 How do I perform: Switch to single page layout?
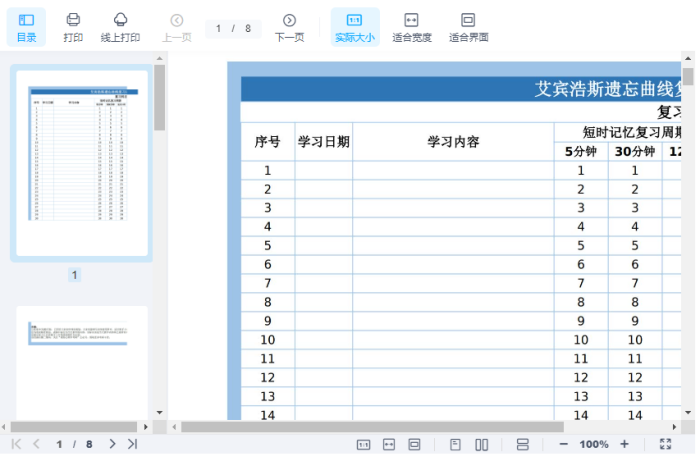point(455,445)
